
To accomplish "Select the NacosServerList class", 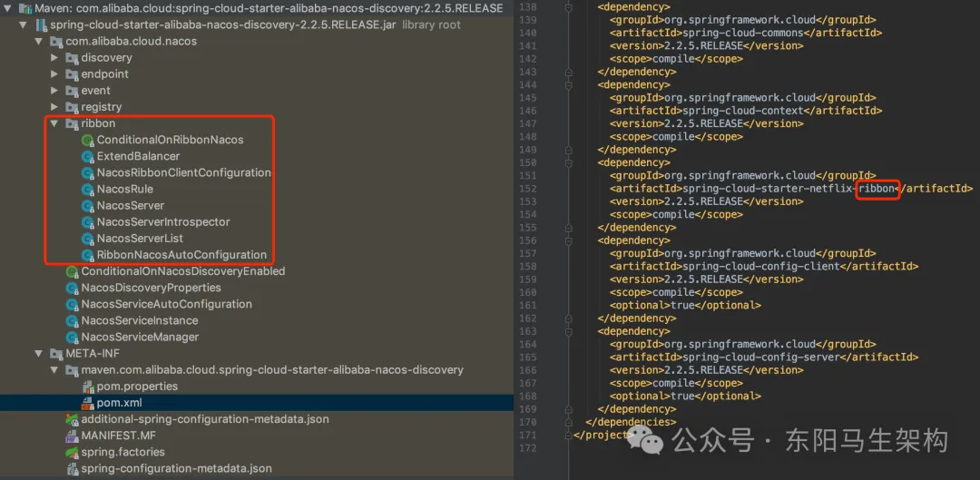I will (x=140, y=239).
